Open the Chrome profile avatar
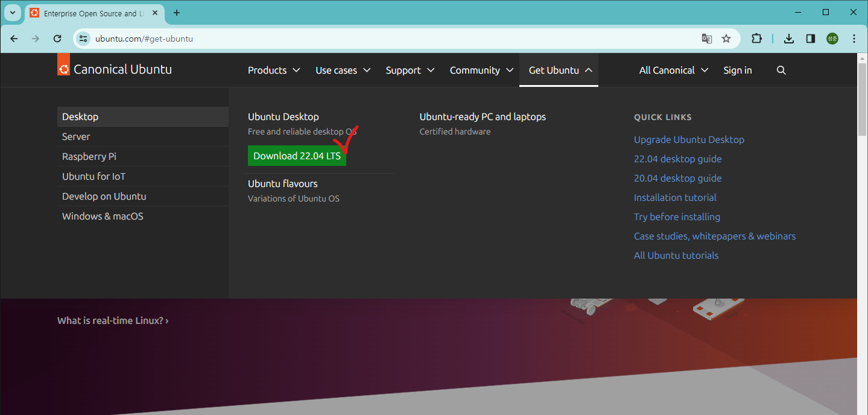The width and height of the screenshot is (868, 415). [x=832, y=39]
